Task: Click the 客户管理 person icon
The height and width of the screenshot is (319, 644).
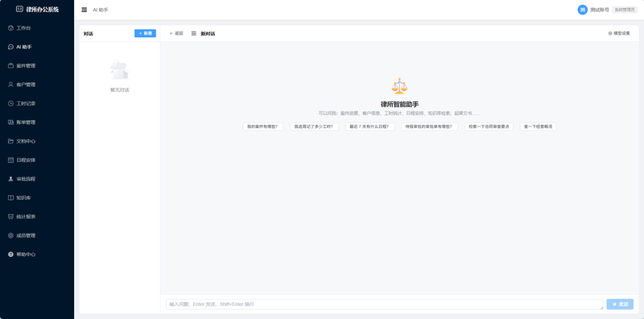Action: click(10, 85)
